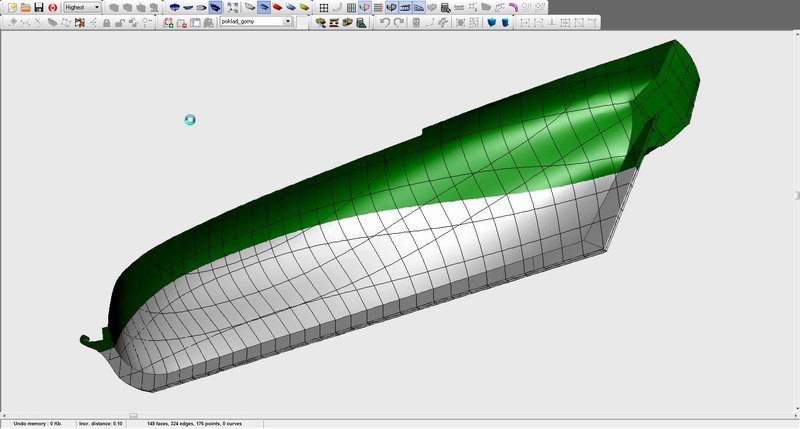Open a model with the folder icon

pyautogui.click(x=24, y=7)
